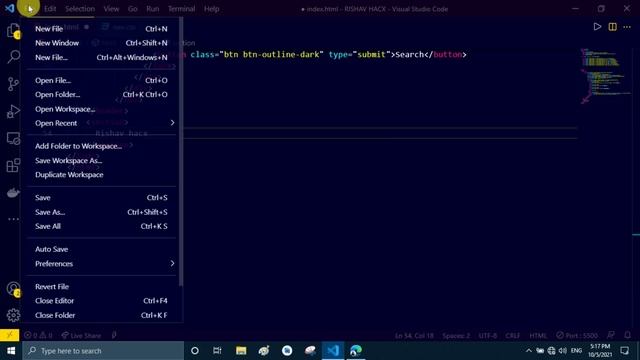Expand Preferences submenu
The height and width of the screenshot is (360, 640).
coord(101,264)
